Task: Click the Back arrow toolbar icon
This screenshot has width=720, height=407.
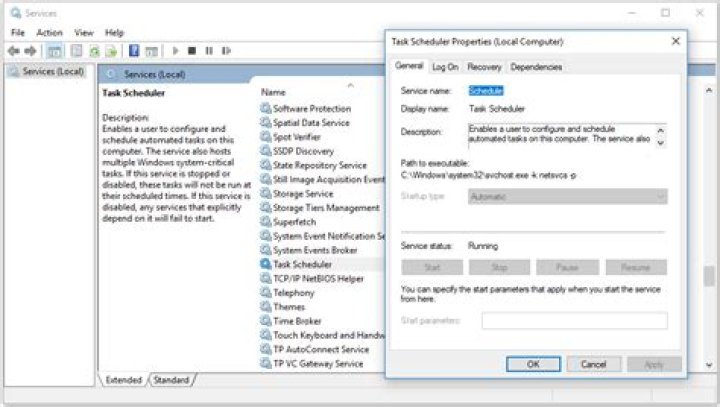Action: point(14,51)
